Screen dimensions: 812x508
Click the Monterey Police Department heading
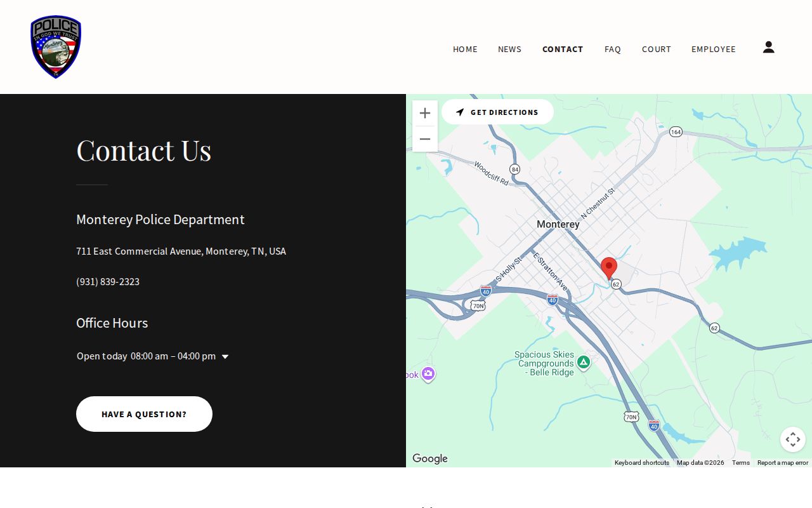pyautogui.click(x=160, y=219)
